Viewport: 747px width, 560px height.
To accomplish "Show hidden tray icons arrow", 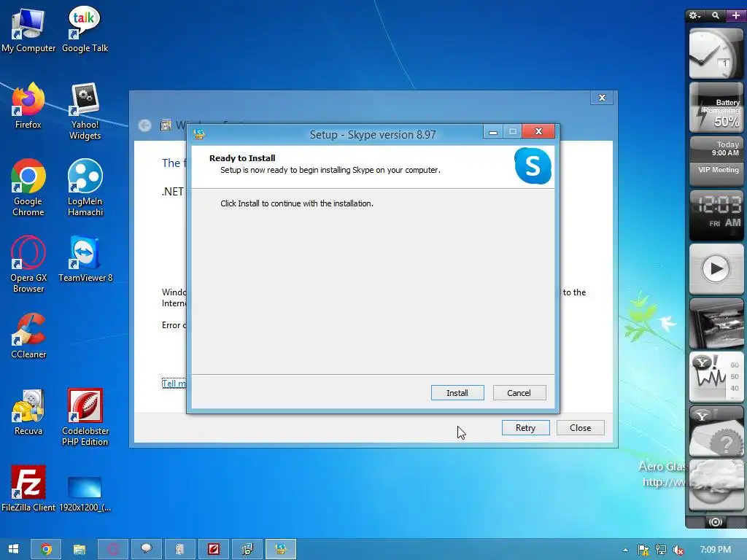I will pyautogui.click(x=625, y=550).
